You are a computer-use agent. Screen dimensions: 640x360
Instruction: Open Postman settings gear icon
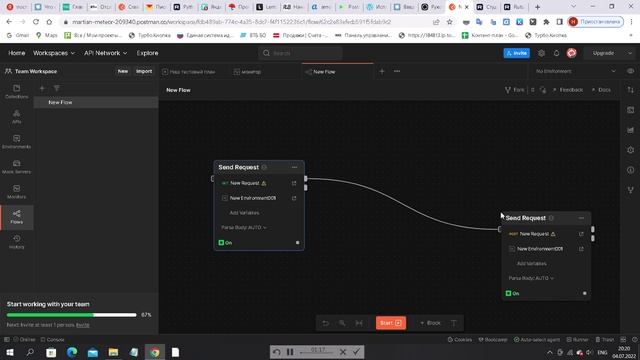(x=541, y=53)
